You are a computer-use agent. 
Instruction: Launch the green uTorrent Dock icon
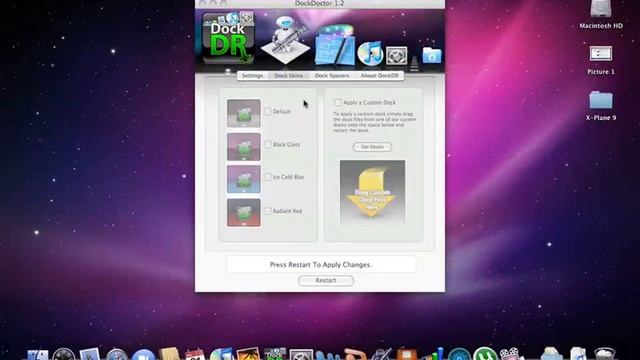pos(485,354)
